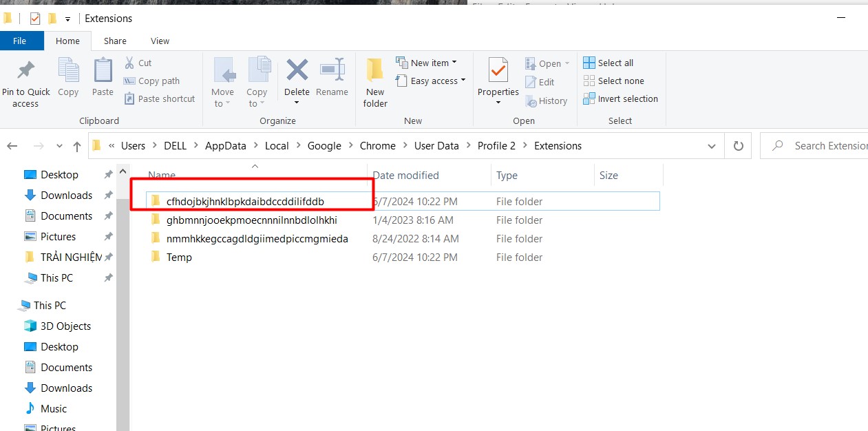Image resolution: width=868 pixels, height=431 pixels.
Task: Click Pin to Quick access icon
Action: pyautogui.click(x=25, y=71)
